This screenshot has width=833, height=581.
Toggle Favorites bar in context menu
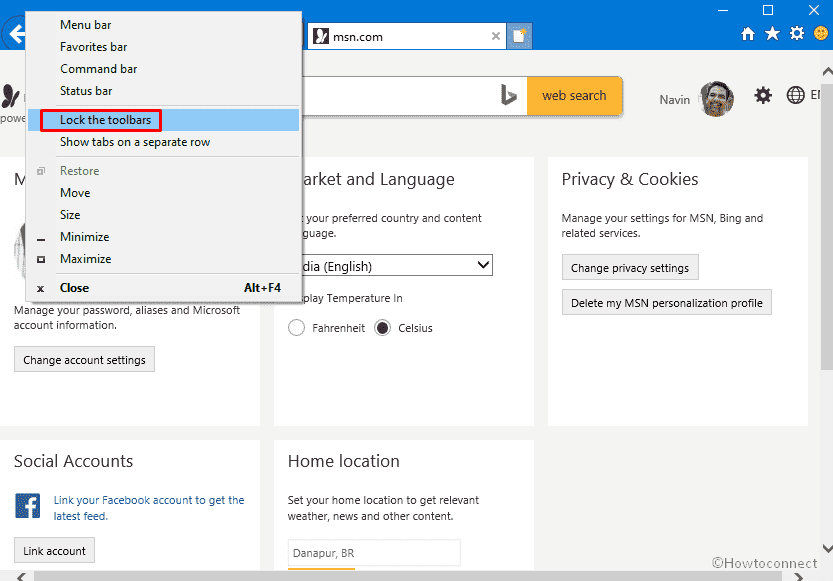tap(163, 47)
